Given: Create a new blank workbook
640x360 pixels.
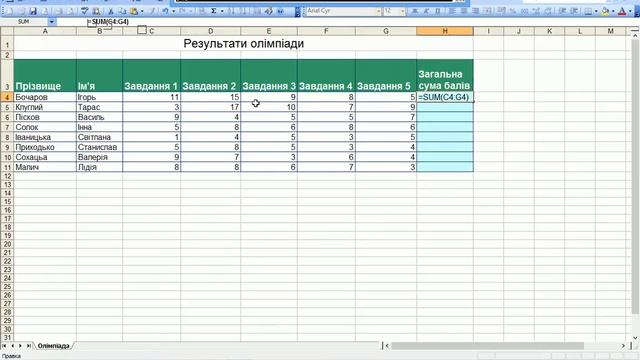Looking at the screenshot, I should pyautogui.click(x=10, y=11).
